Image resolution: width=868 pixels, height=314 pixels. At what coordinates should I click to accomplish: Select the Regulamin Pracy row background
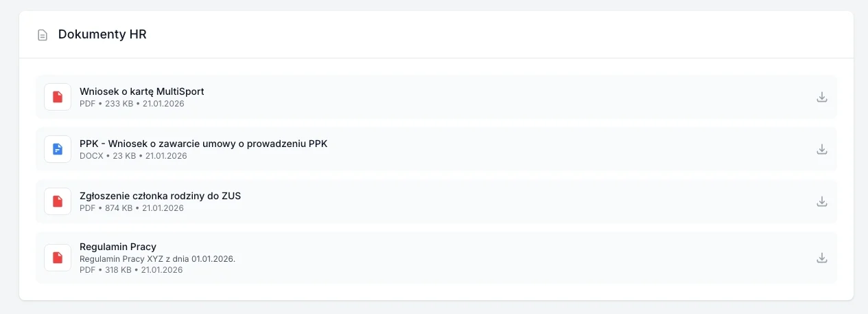click(480, 258)
